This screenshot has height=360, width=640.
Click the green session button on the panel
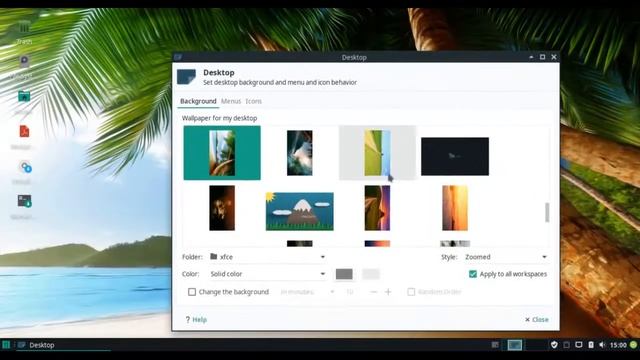[633, 345]
